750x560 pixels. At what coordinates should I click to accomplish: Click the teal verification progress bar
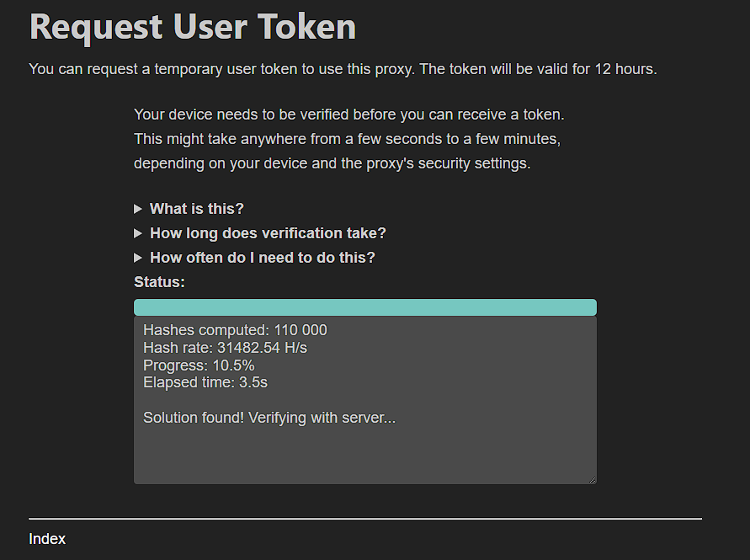click(x=364, y=307)
